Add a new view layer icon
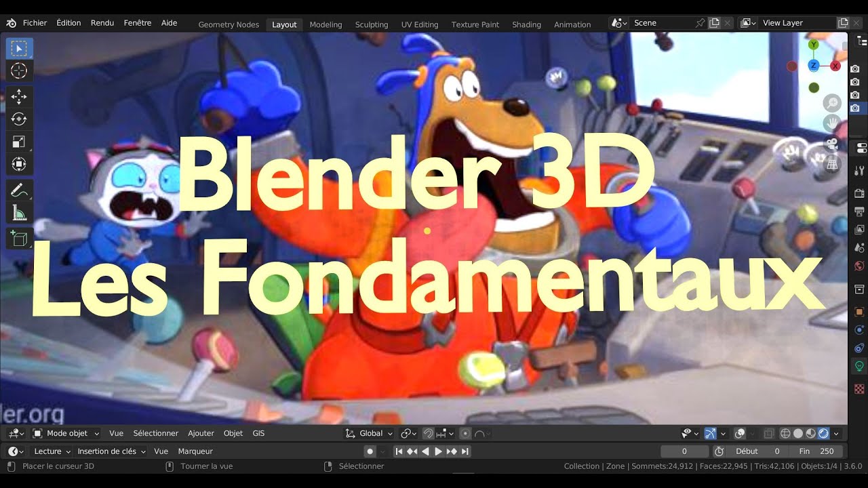The width and height of the screenshot is (868, 488). pyautogui.click(x=843, y=23)
